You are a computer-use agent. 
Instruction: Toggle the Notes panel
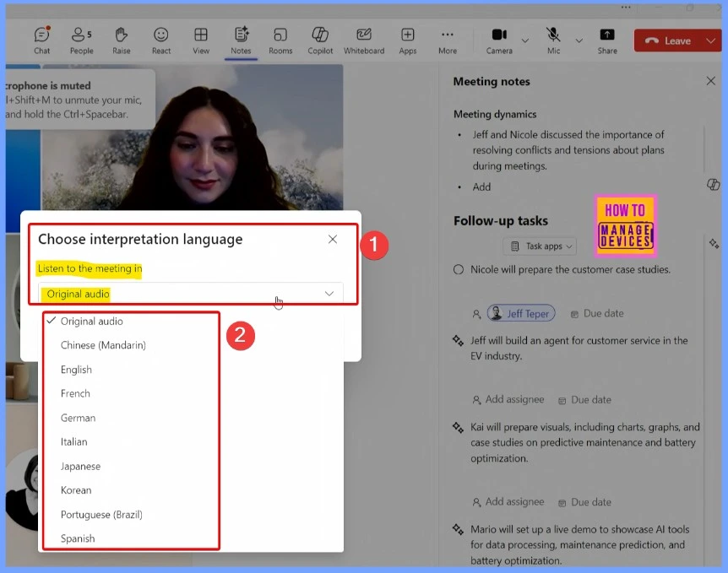click(x=241, y=41)
